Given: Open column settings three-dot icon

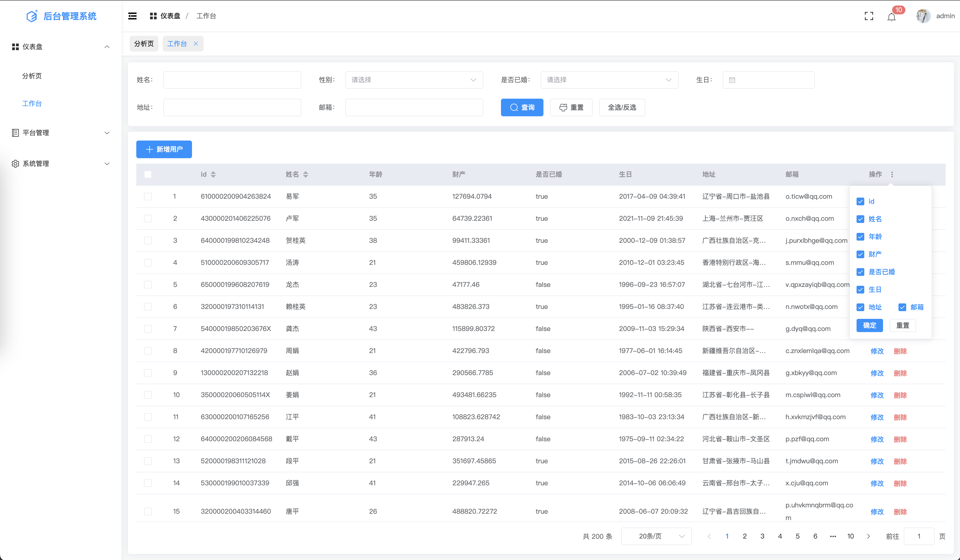Looking at the screenshot, I should [892, 174].
